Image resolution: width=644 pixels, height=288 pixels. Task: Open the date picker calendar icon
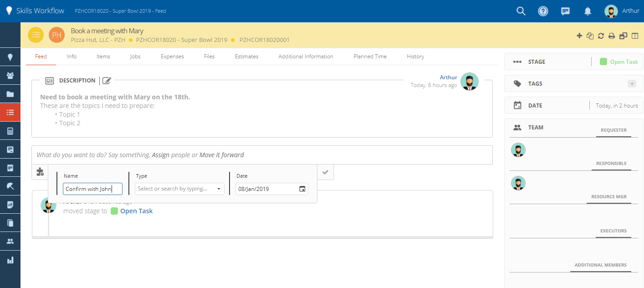[302, 189]
